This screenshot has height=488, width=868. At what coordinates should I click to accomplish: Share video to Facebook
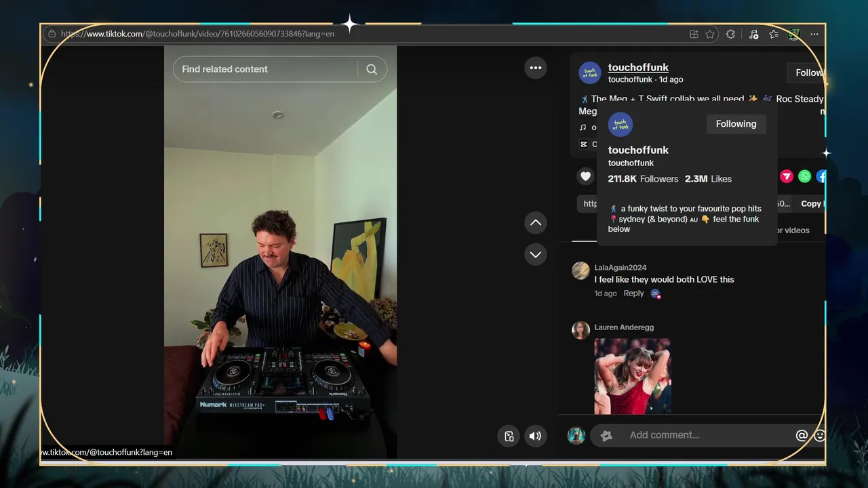point(821,176)
